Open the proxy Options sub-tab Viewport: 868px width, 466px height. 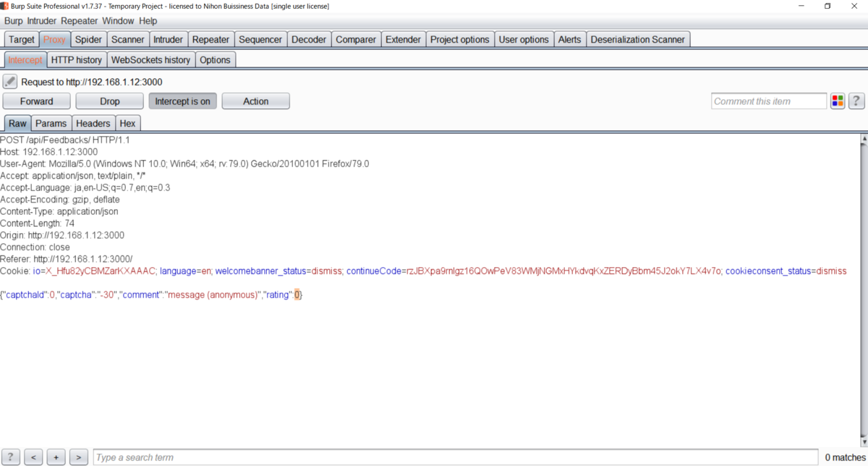tap(215, 60)
